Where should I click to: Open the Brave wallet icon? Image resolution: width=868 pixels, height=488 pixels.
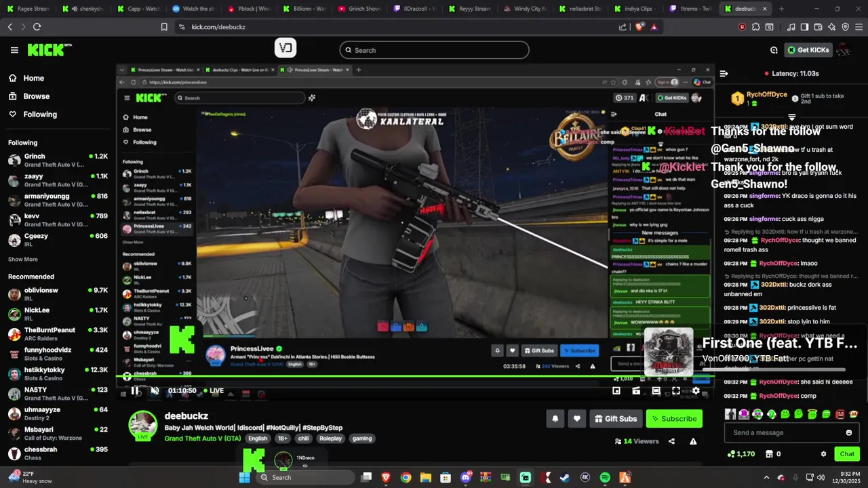pyautogui.click(x=817, y=27)
